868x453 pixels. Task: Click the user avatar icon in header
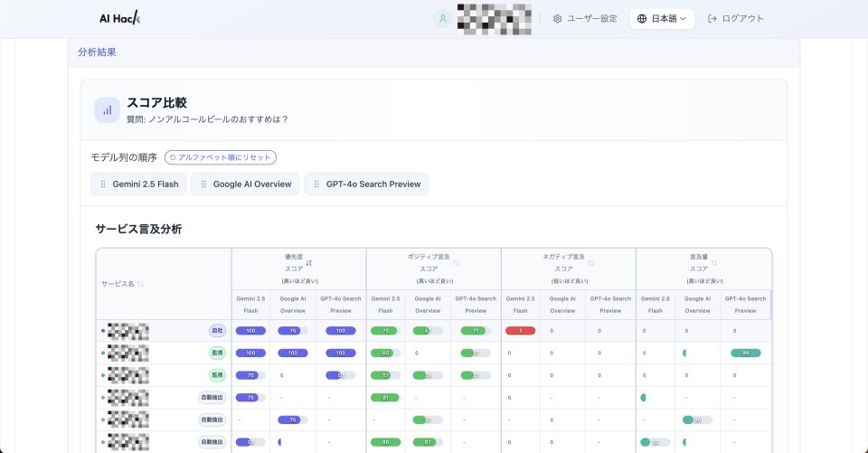(x=442, y=19)
